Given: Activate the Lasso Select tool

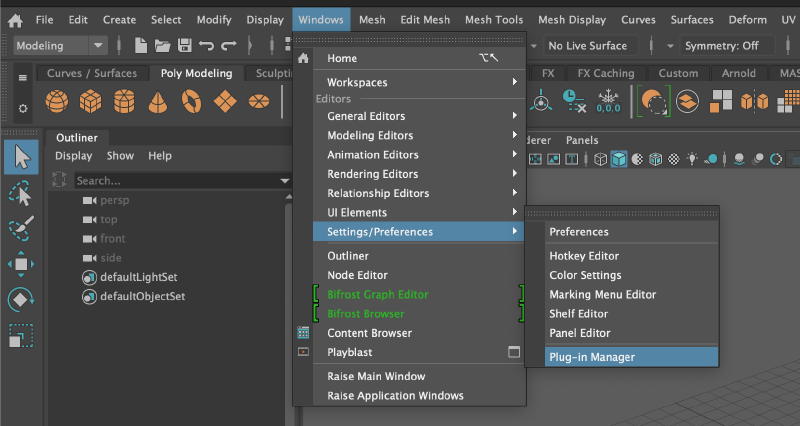Looking at the screenshot, I should (21, 194).
